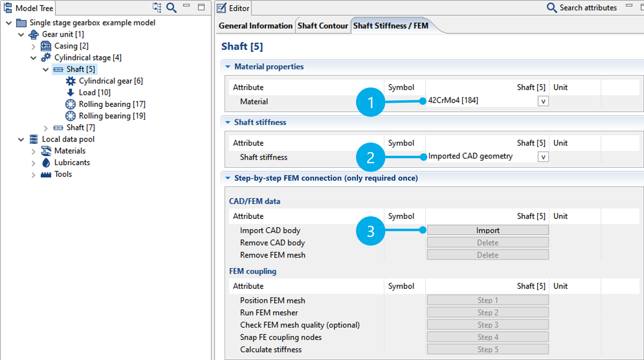This screenshot has width=644, height=360.
Task: Collapse the Shaft [5] tree node
Action: 46,70
